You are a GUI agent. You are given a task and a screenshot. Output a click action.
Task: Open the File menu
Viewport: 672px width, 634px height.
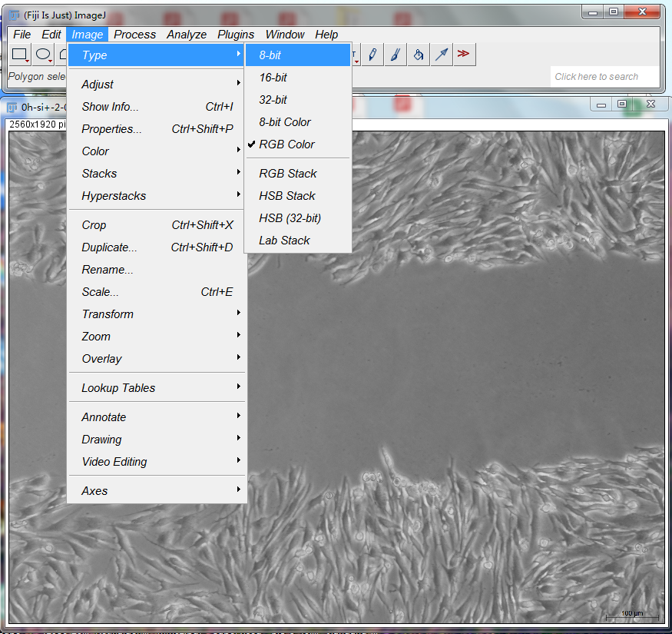[x=22, y=35]
